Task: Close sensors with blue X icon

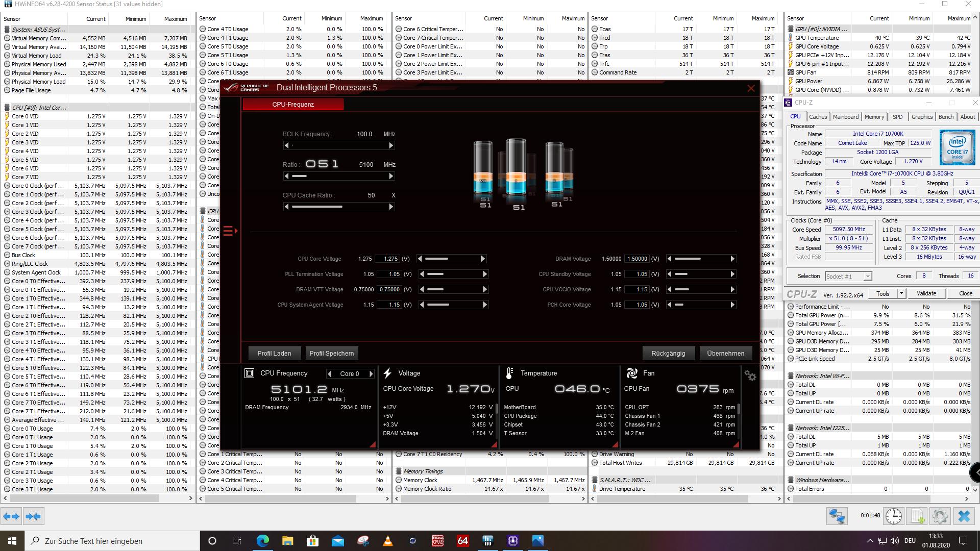Action: point(964,516)
